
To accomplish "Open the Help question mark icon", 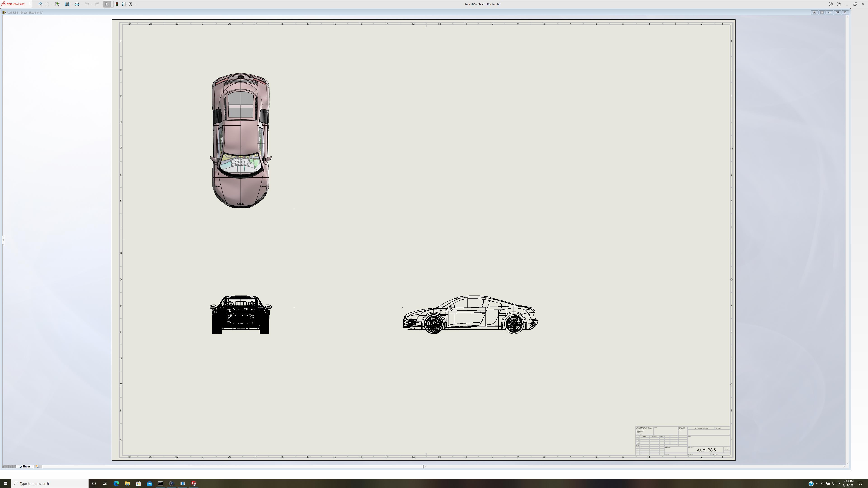I will (839, 4).
